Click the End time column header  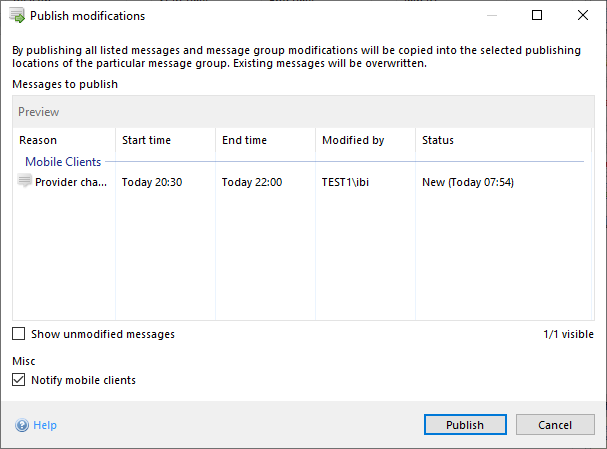(246, 140)
